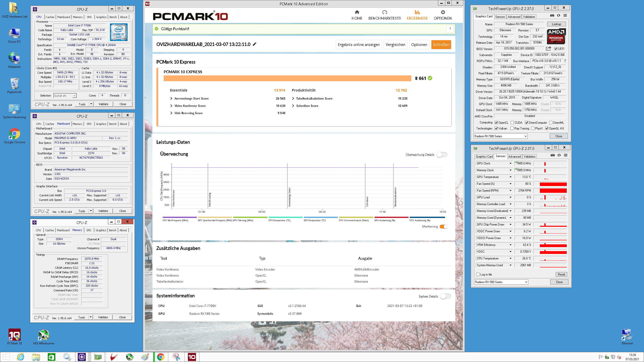The height and width of the screenshot is (362, 644).
Task: Open the GPU Temperature sensor dropdown
Action: (510, 177)
